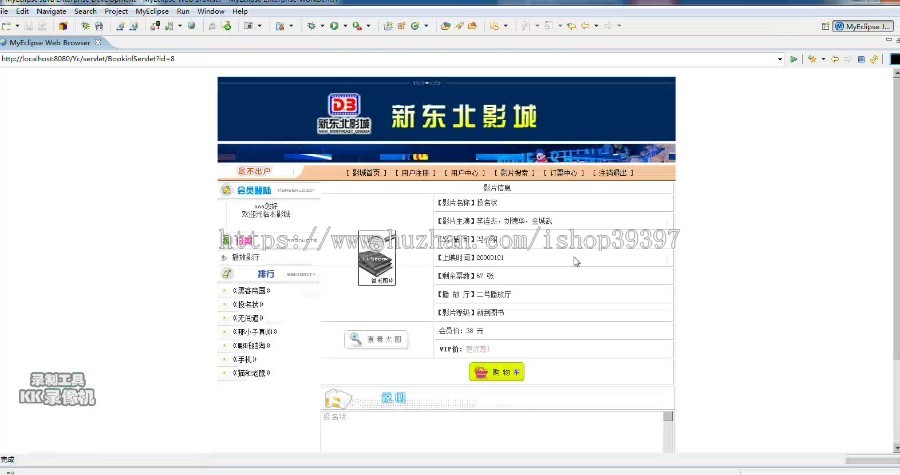Click the 《无间道》 ranking link
The image size is (900, 475).
click(248, 318)
